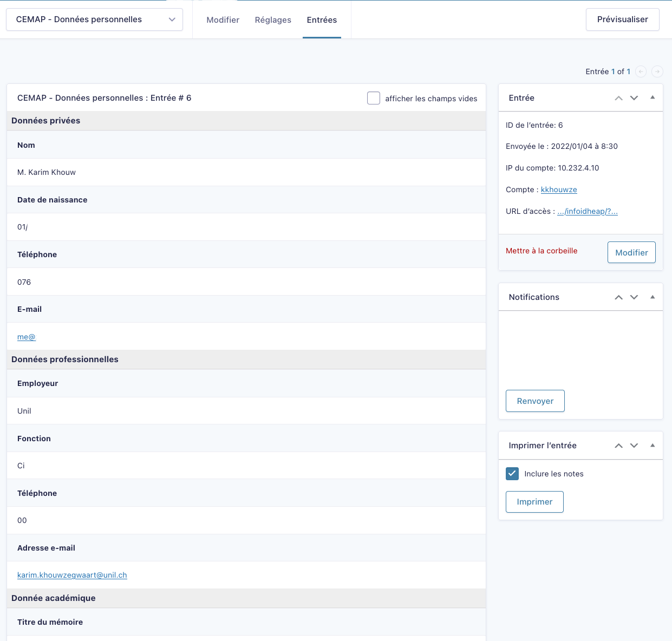The height and width of the screenshot is (641, 672).
Task: Enable afficher les champs vides checkbox
Action: [x=374, y=98]
